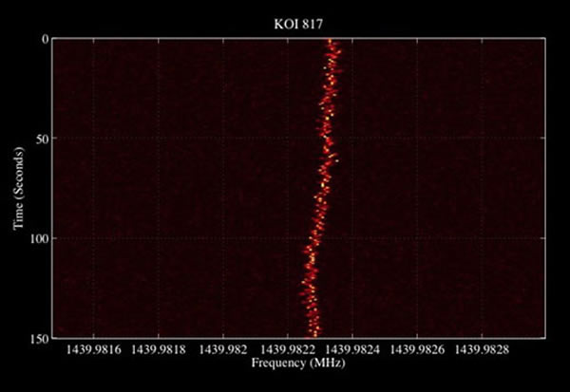Click the 0 tick on time axis
The height and width of the screenshot is (392, 570).
click(x=46, y=39)
